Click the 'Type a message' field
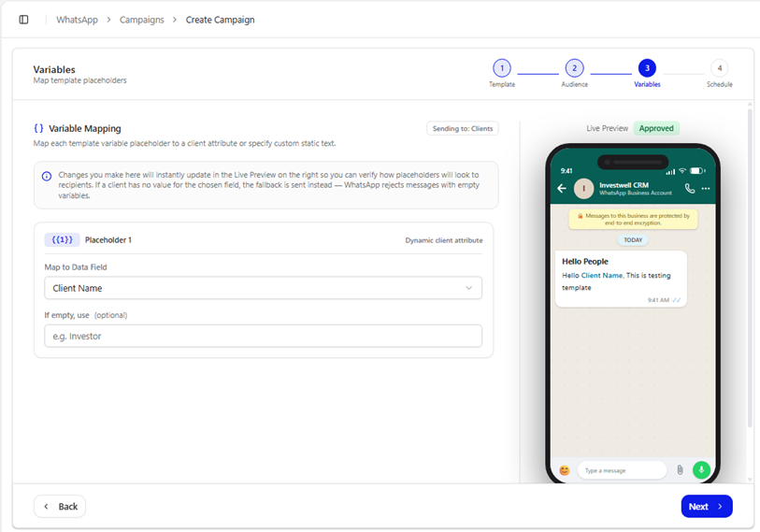760x532 pixels. pyautogui.click(x=622, y=470)
